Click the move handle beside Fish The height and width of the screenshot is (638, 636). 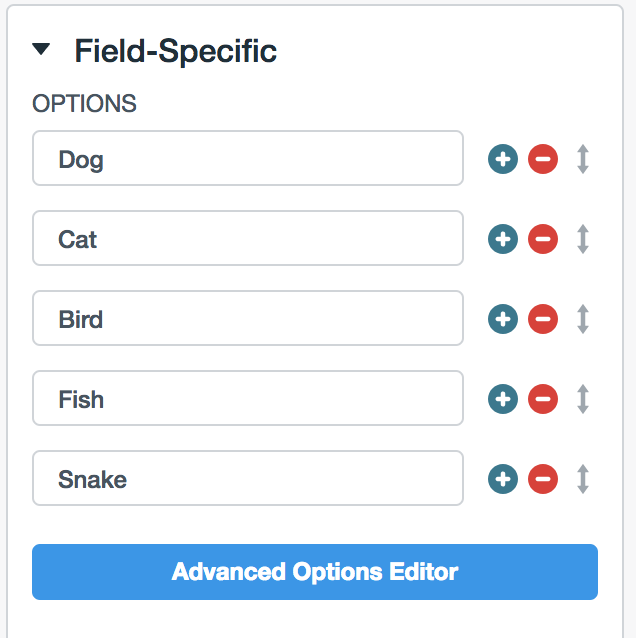[x=583, y=399]
